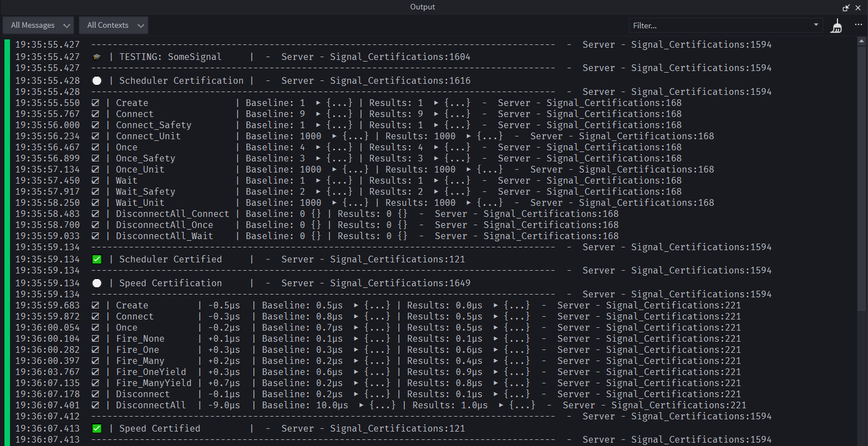This screenshot has height=446, width=868.
Task: Click the green check icon beside Speed Certified
Action: [97, 428]
